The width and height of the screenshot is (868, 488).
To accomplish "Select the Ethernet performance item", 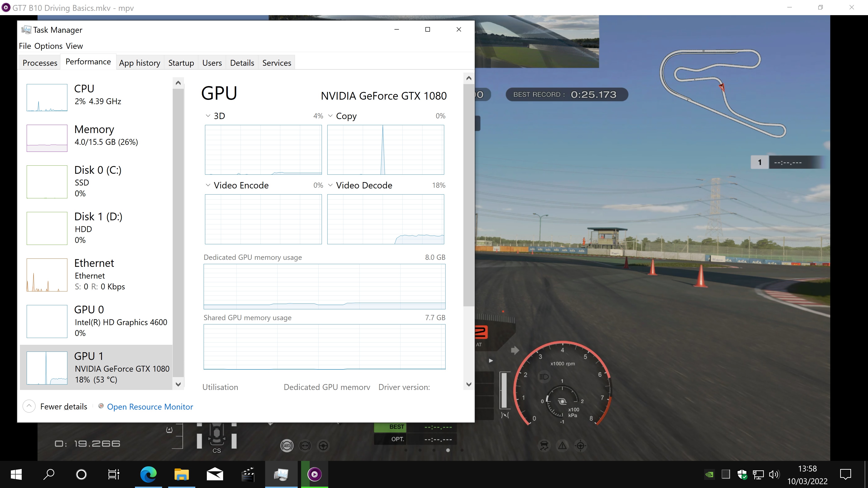I will (96, 274).
